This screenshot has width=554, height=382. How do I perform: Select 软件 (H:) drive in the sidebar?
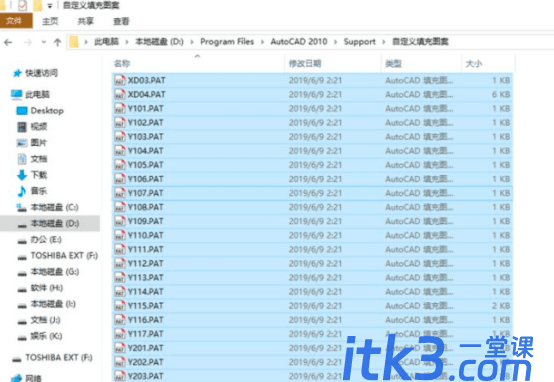tap(47, 288)
